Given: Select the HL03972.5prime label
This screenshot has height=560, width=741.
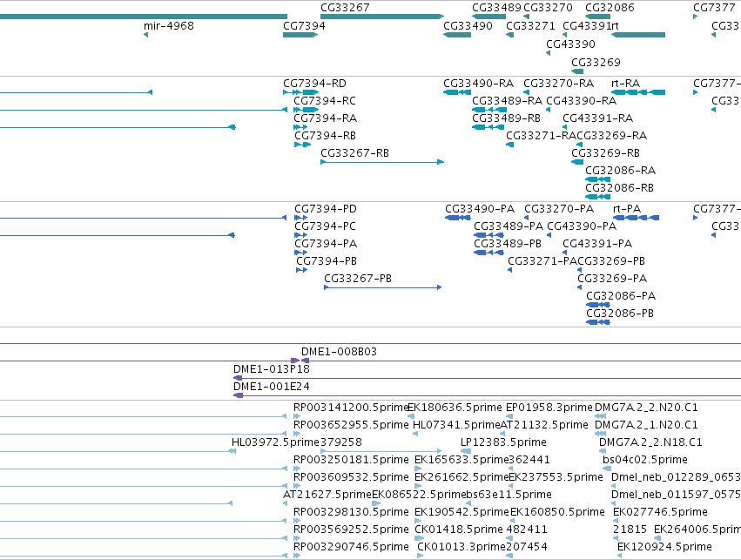Looking at the screenshot, I should [275, 442].
